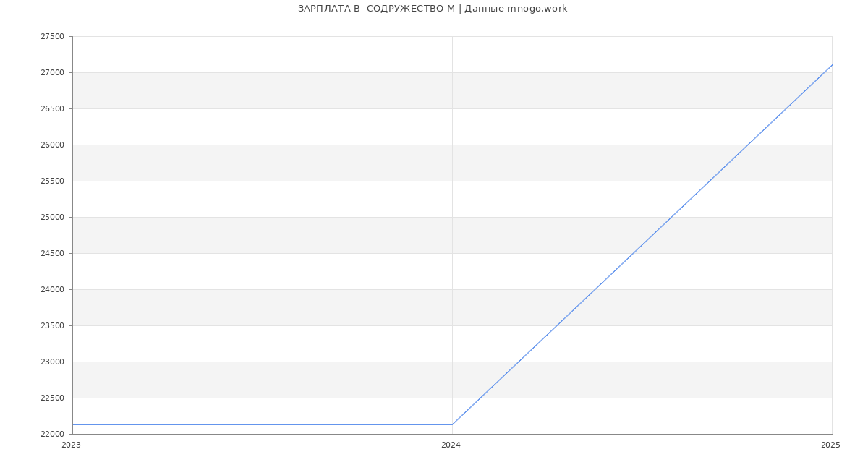Click the line's data point at 2024
868x470 pixels.
pyautogui.click(x=452, y=424)
